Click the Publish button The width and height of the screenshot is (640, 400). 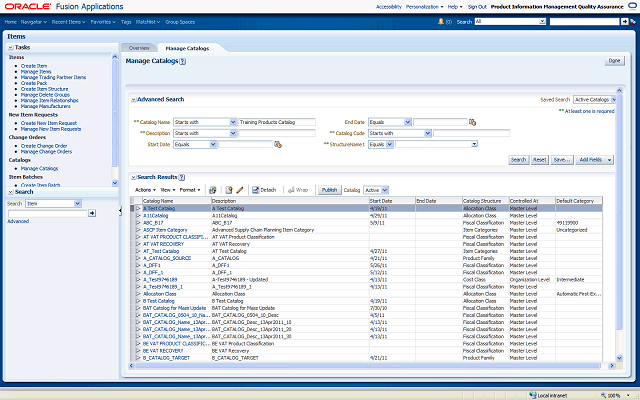pos(329,189)
